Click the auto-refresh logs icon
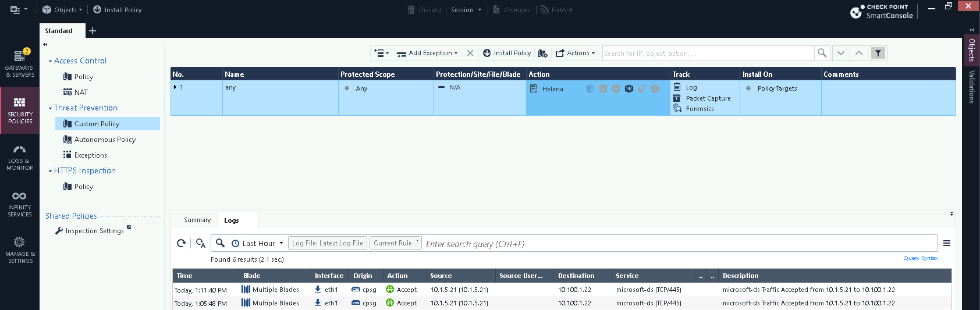The width and height of the screenshot is (980, 310). pos(201,243)
